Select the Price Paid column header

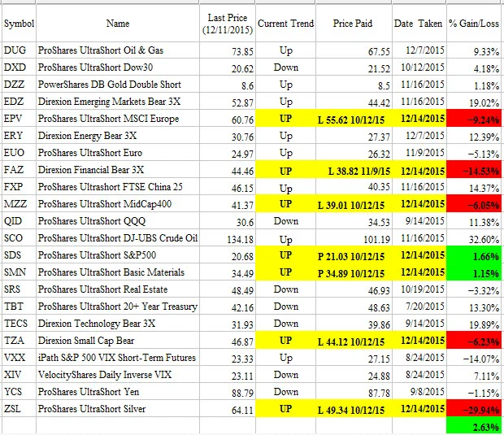coord(354,23)
